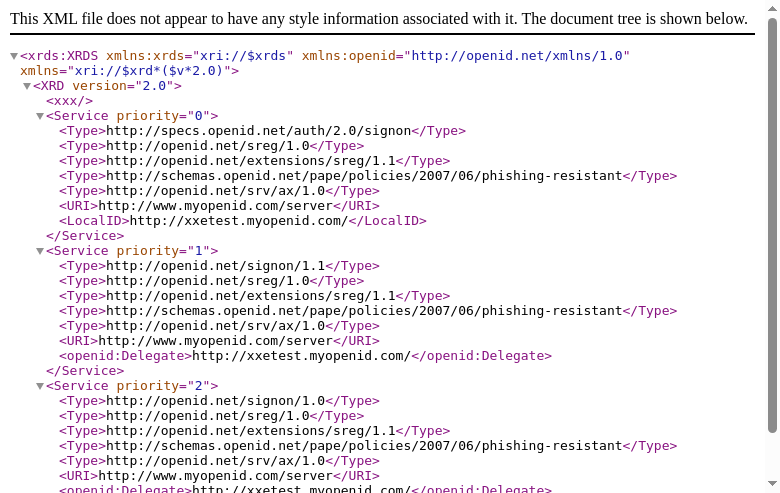This screenshot has height=493, width=780.
Task: Collapse the Service priority="1" node
Action: pos(40,251)
